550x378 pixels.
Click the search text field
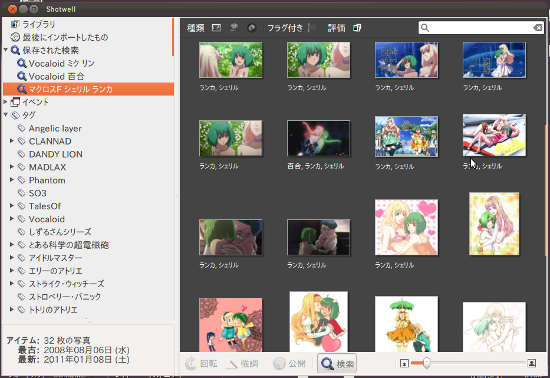(x=481, y=28)
